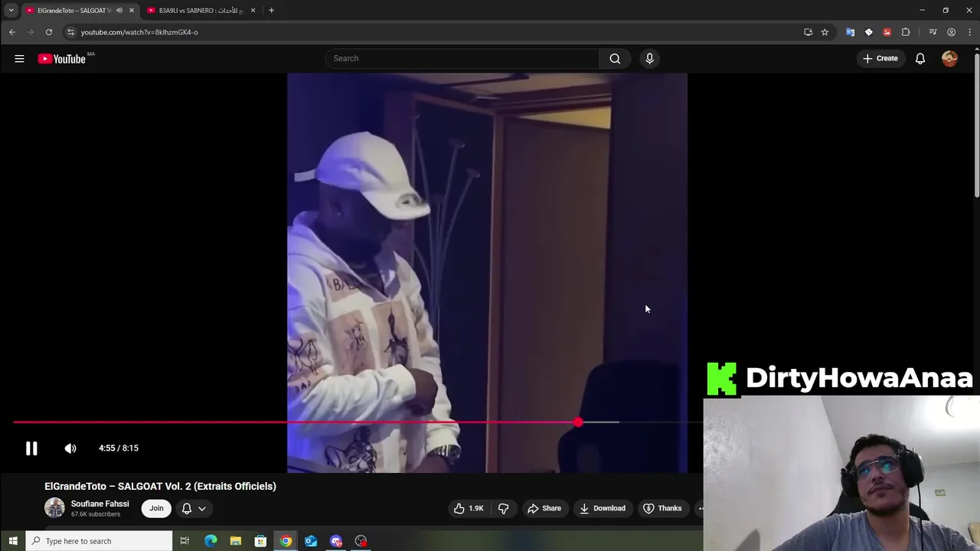This screenshot has width=980, height=551.
Task: Open the Chrome three-dot menu
Action: pos(969,32)
